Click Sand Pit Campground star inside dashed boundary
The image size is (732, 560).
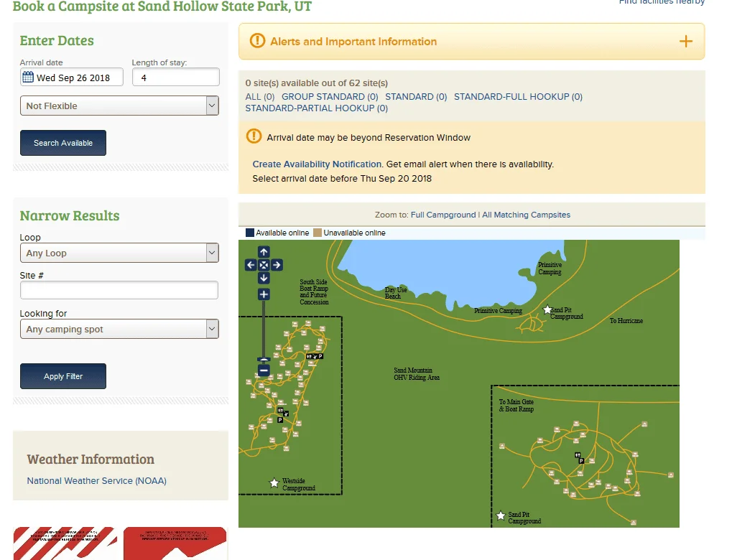[x=501, y=515]
